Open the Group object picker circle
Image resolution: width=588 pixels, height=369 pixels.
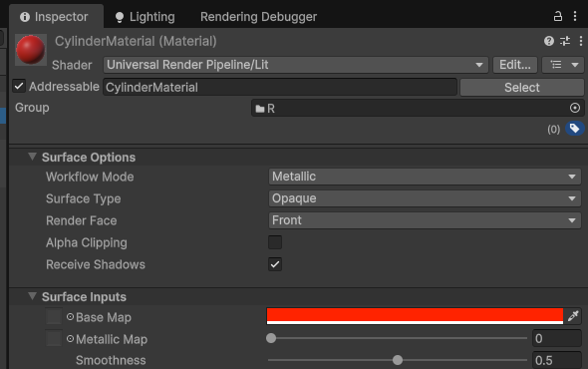tap(574, 108)
